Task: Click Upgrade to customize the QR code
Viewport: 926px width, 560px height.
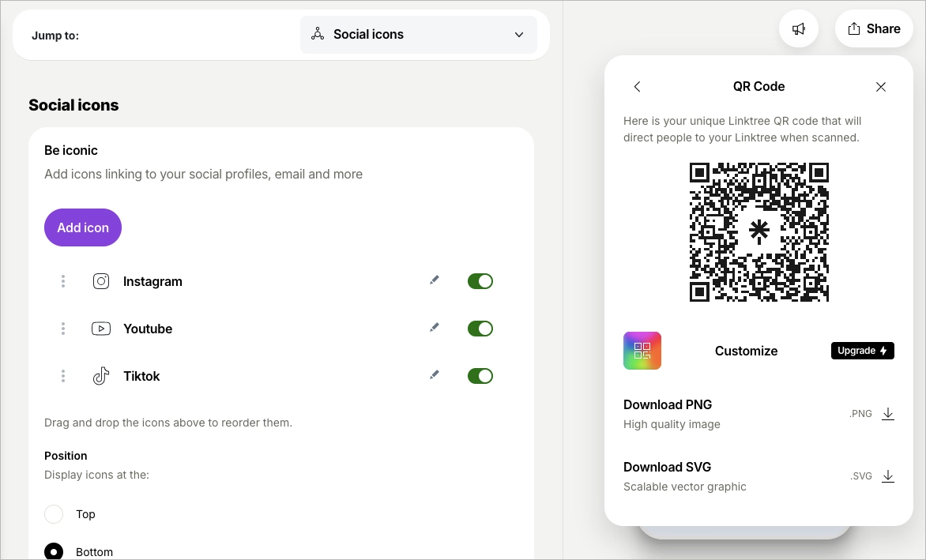Action: pos(862,350)
